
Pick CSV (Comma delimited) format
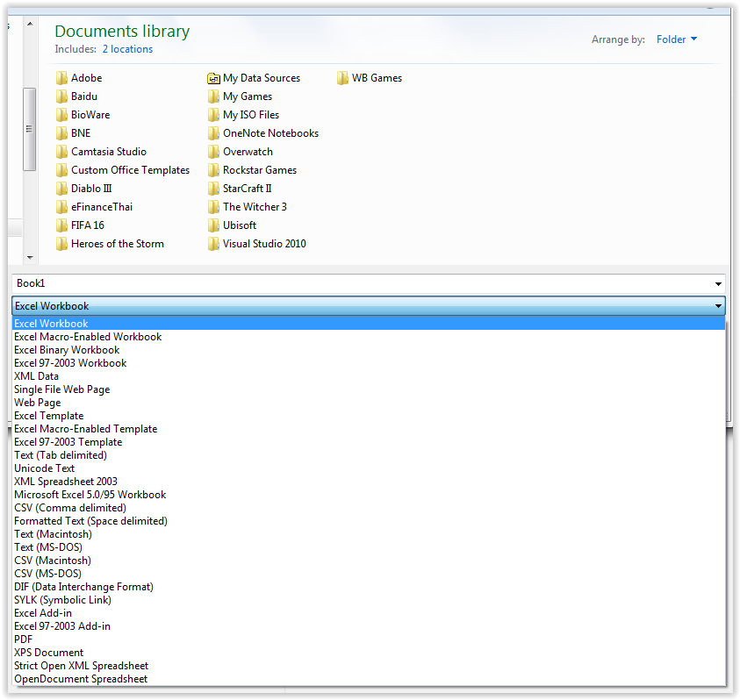pyautogui.click(x=368, y=508)
